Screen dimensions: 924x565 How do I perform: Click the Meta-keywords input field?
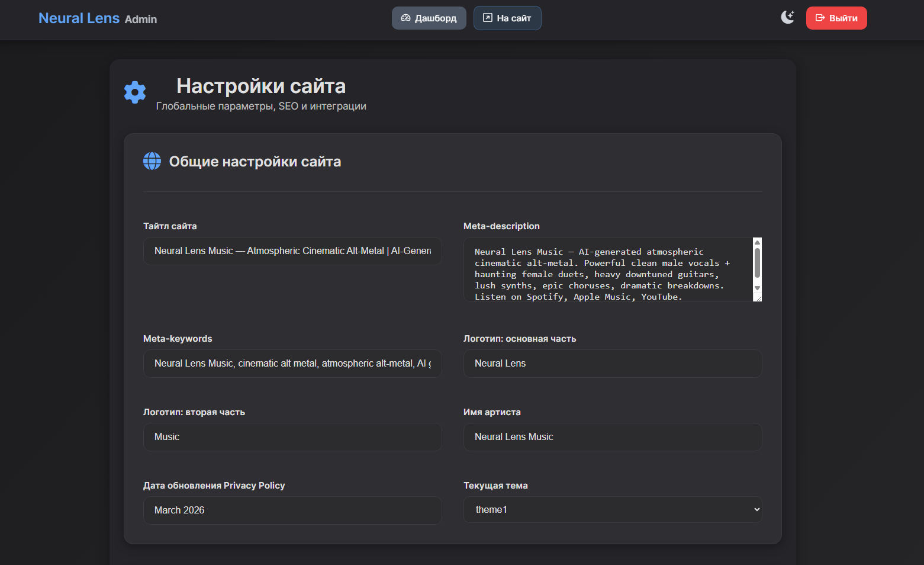292,364
